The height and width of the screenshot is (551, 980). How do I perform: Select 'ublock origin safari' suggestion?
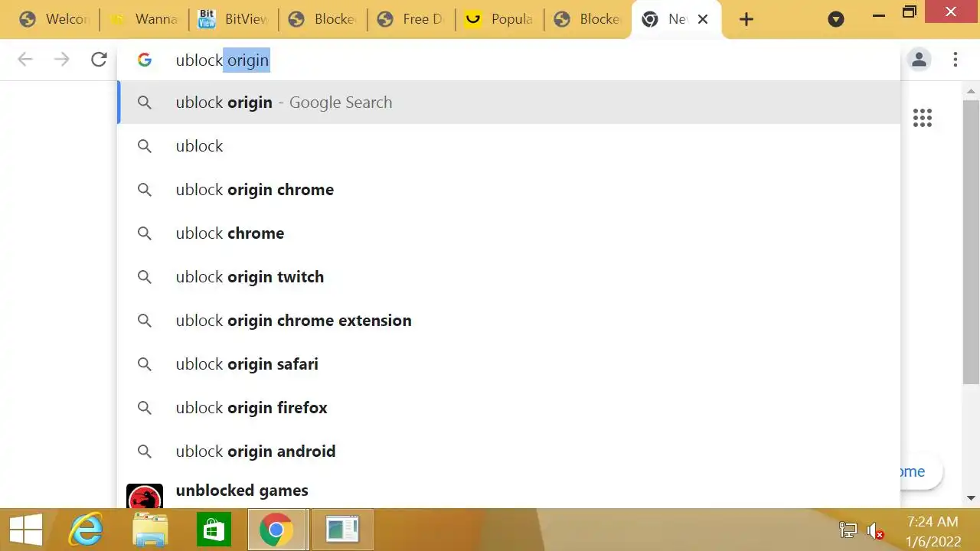509,364
